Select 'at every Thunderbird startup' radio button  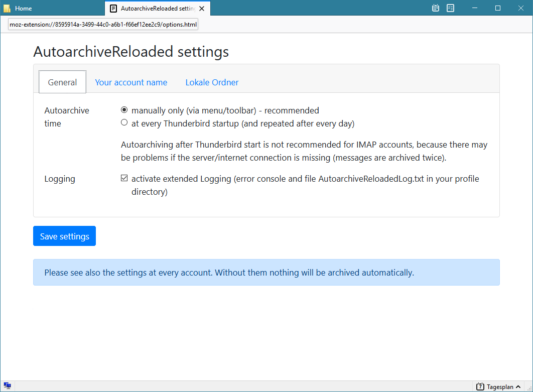coord(124,122)
